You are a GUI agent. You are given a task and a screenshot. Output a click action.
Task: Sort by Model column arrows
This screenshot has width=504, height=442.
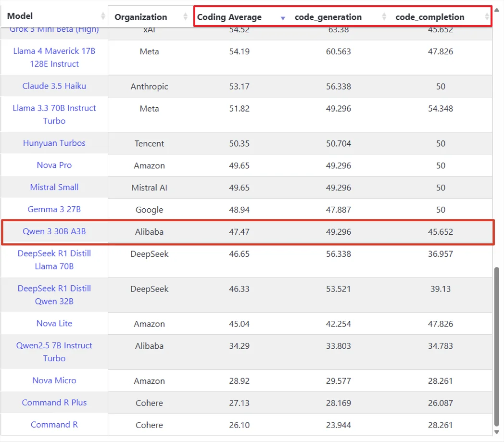103,16
